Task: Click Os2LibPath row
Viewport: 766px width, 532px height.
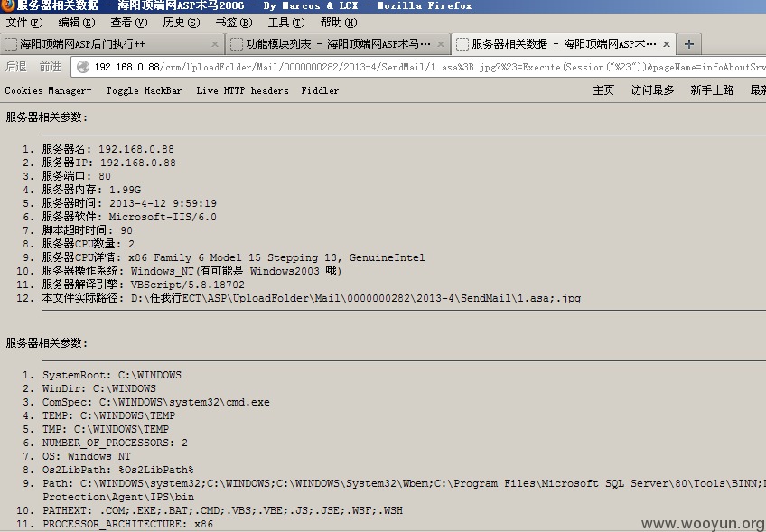Action: point(117,470)
